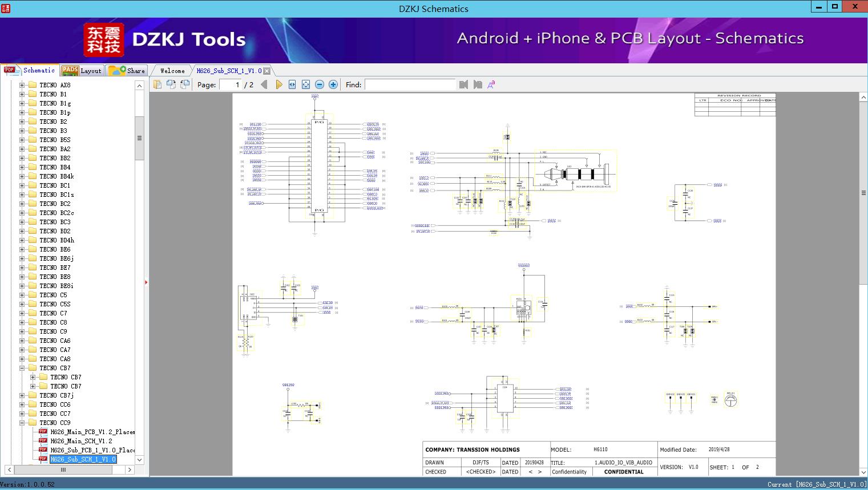The width and height of the screenshot is (868, 490).
Task: Click tree panel scroll up arrow
Action: tap(139, 86)
